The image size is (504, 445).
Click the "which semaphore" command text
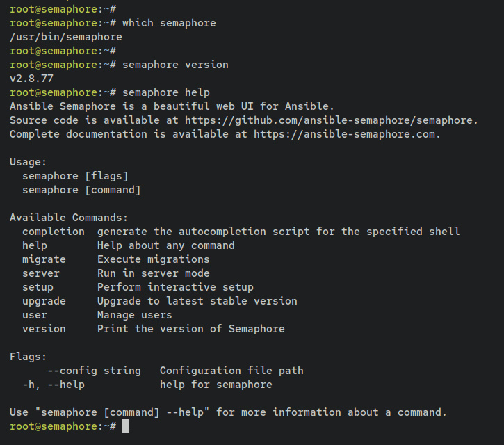click(169, 23)
